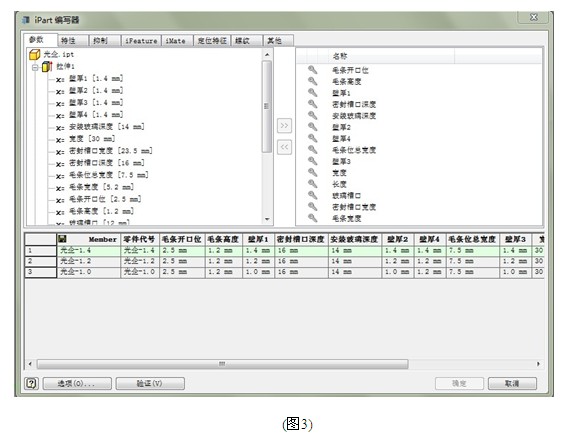Click the save icon in Member column header
Image resolution: width=568 pixels, height=436 pixels.
coord(62,239)
